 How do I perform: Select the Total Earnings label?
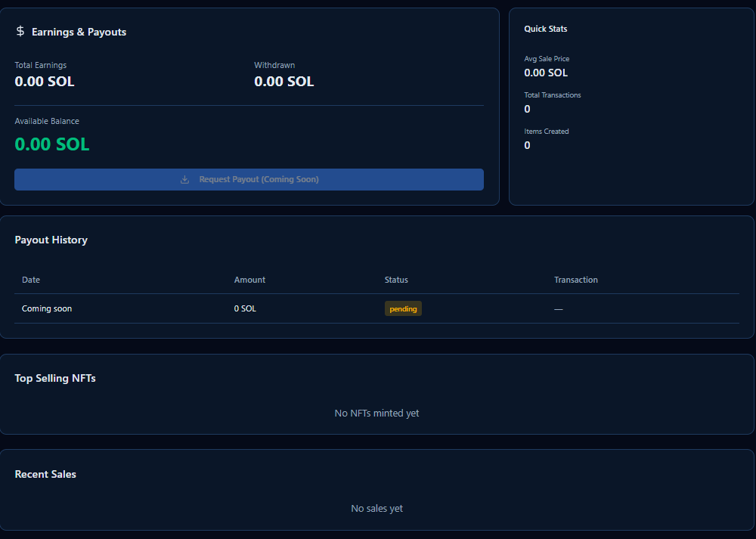[41, 65]
